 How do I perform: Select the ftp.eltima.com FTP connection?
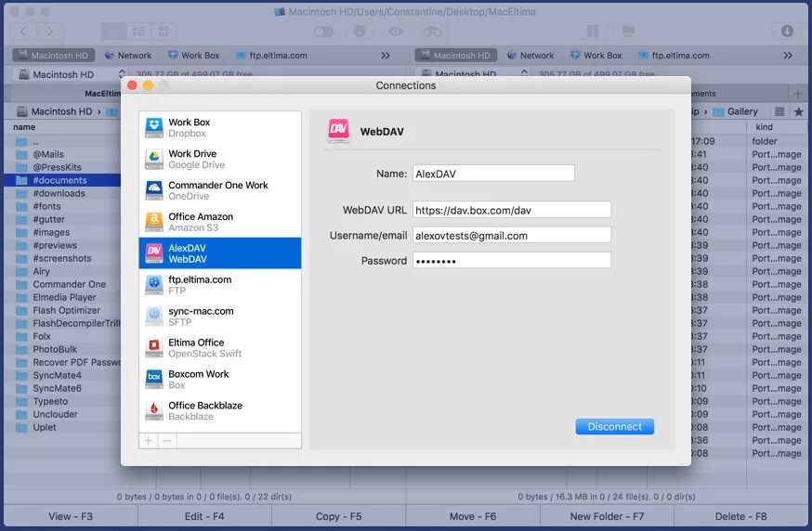click(219, 285)
